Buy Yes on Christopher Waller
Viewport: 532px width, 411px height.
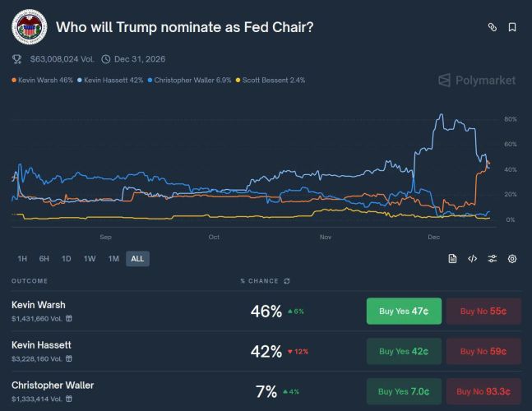click(404, 391)
